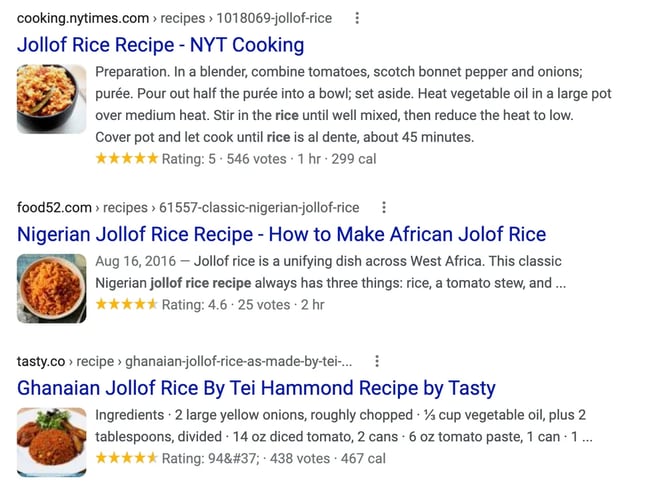650x490 pixels.
Task: Open the tasty.co result three-dot menu
Action: [x=377, y=361]
